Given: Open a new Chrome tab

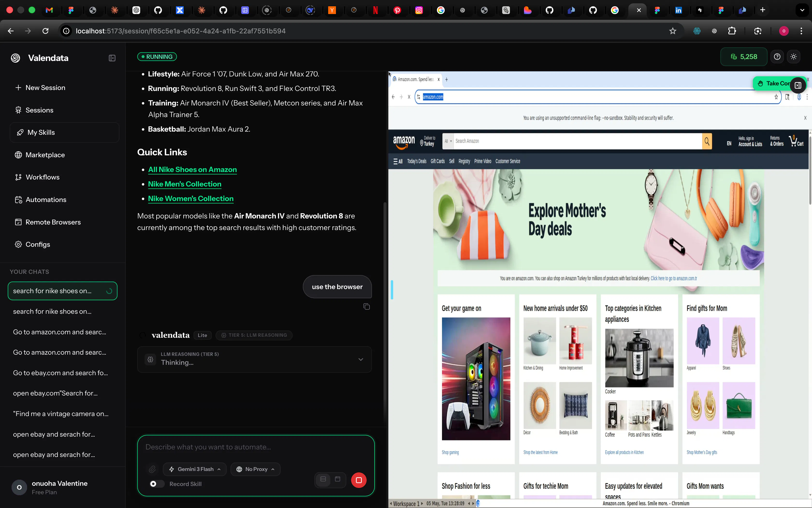Looking at the screenshot, I should (x=763, y=10).
